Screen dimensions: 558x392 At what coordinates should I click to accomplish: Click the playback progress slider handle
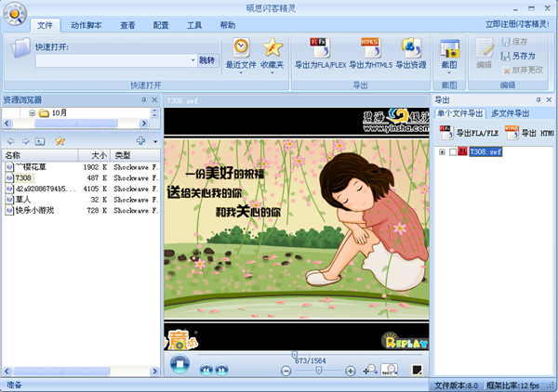coord(294,354)
